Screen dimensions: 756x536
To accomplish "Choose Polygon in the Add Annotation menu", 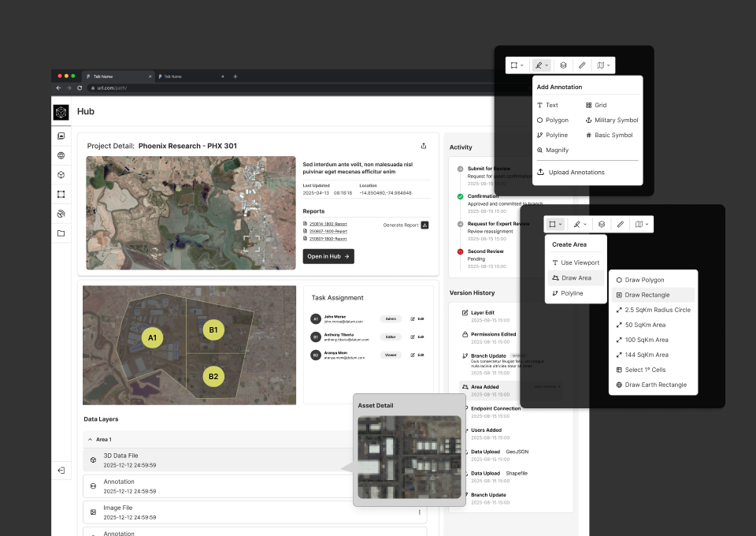I will click(x=553, y=120).
